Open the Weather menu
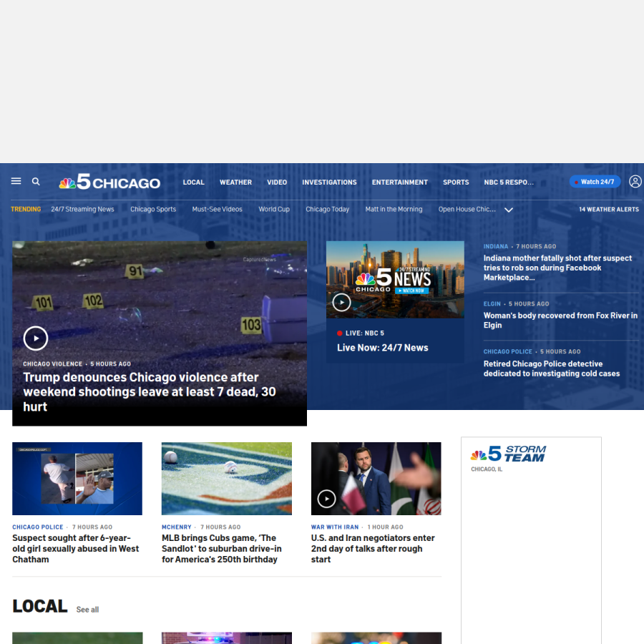644x644 pixels. [x=235, y=182]
